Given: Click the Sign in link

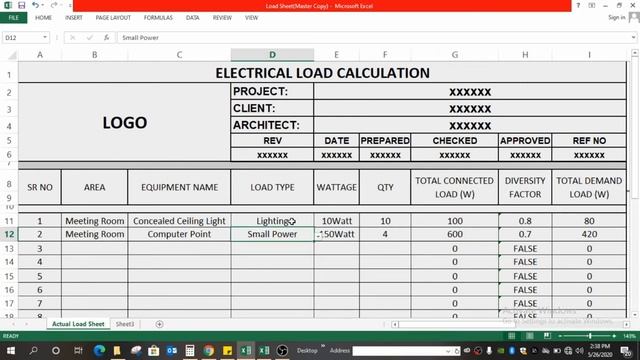Looking at the screenshot, I should click(x=616, y=17).
